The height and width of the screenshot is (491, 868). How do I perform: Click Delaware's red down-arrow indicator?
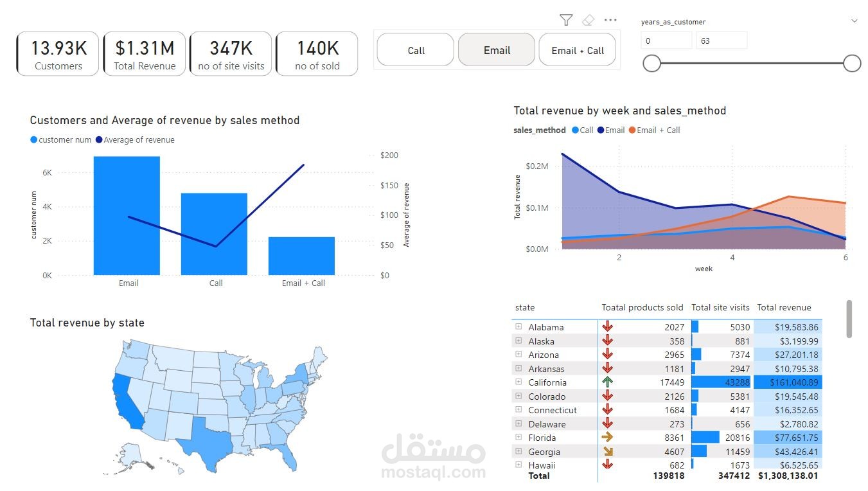click(607, 424)
